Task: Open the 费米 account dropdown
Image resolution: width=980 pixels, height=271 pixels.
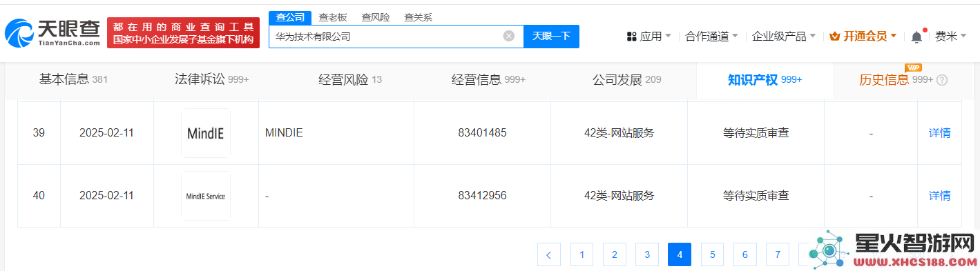Action: click(x=950, y=37)
